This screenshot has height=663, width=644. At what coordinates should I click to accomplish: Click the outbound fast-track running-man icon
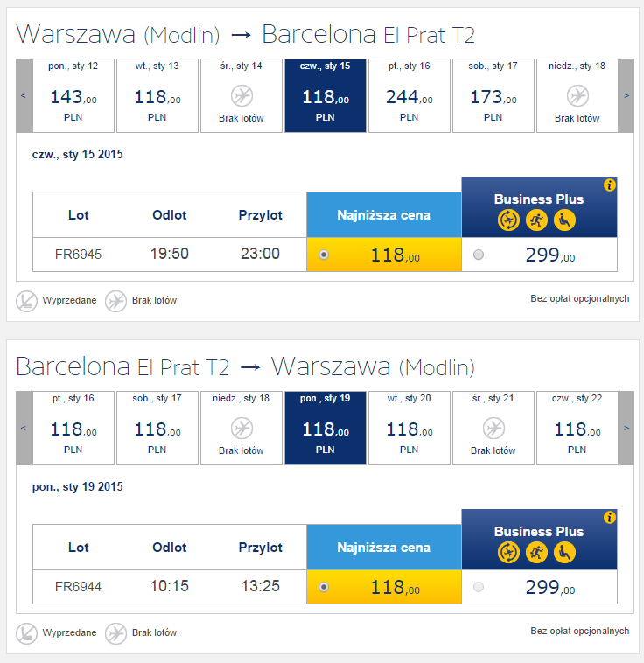pyautogui.click(x=536, y=220)
